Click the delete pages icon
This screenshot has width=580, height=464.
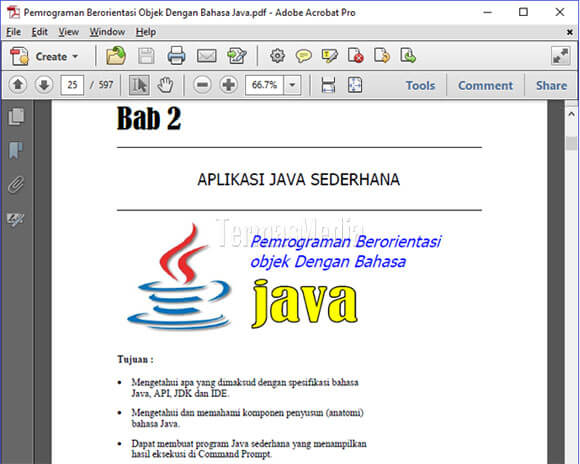click(x=355, y=56)
